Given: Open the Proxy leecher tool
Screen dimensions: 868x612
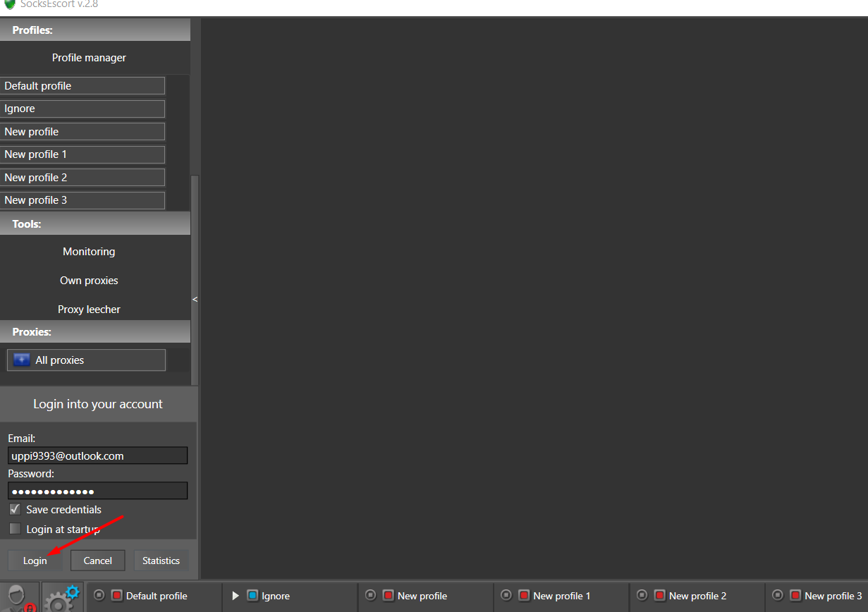Looking at the screenshot, I should coord(89,310).
